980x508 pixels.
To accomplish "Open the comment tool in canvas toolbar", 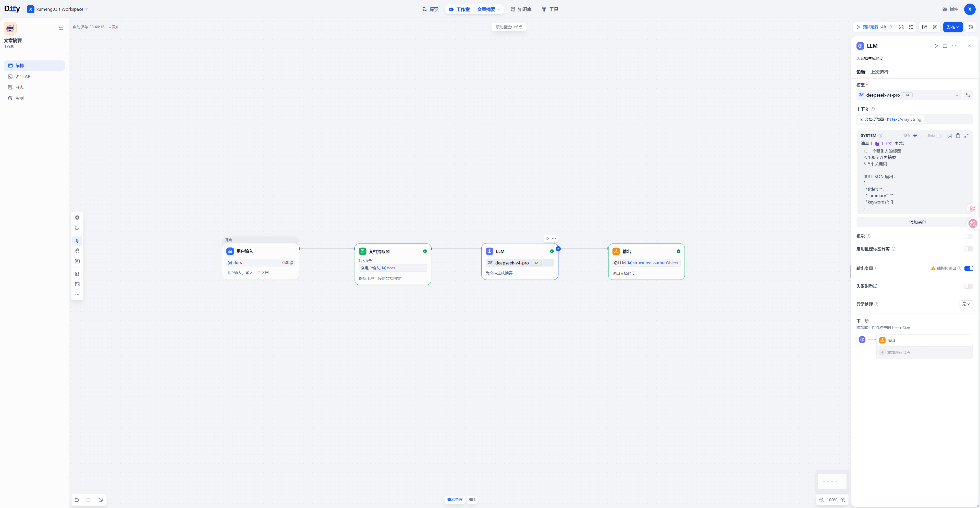I will (x=77, y=261).
